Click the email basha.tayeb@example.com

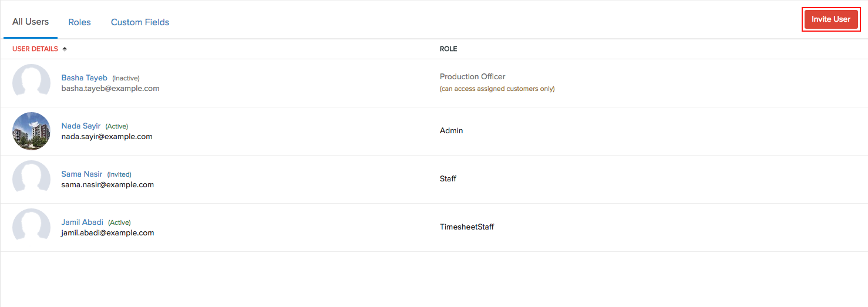tap(110, 88)
